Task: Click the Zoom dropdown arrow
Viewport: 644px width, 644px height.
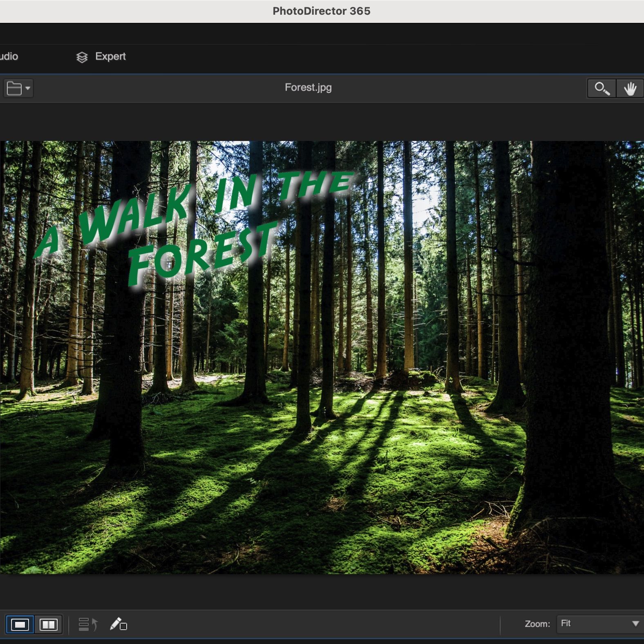Action: point(635,624)
